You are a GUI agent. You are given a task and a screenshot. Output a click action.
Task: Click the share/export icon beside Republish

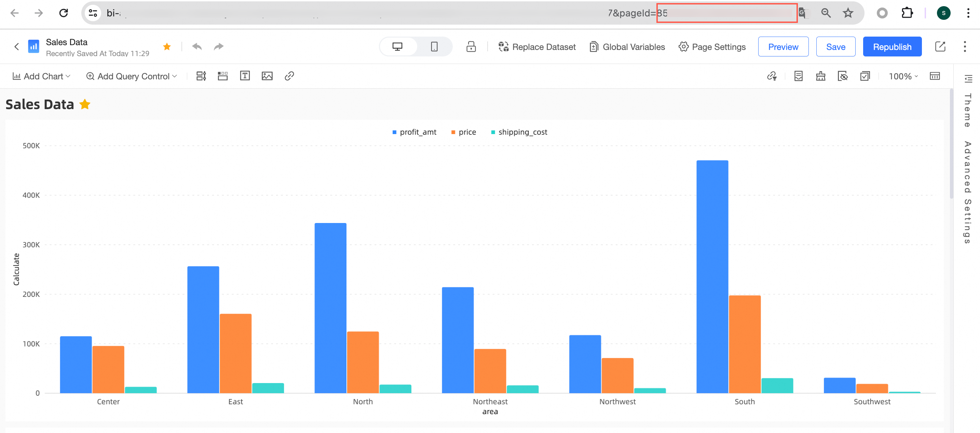click(x=940, y=47)
